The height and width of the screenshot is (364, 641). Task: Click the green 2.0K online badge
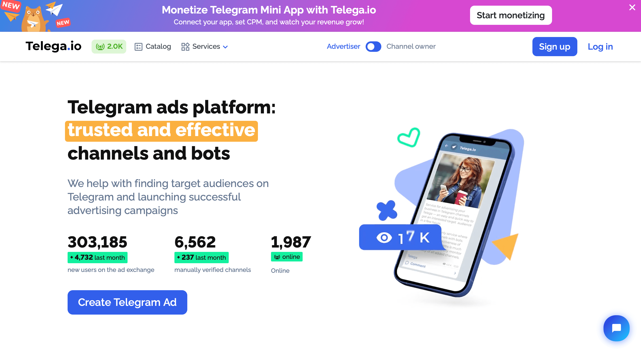tap(109, 47)
